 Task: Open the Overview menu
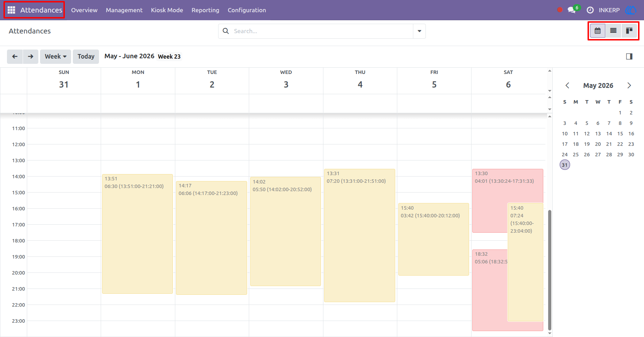[84, 10]
